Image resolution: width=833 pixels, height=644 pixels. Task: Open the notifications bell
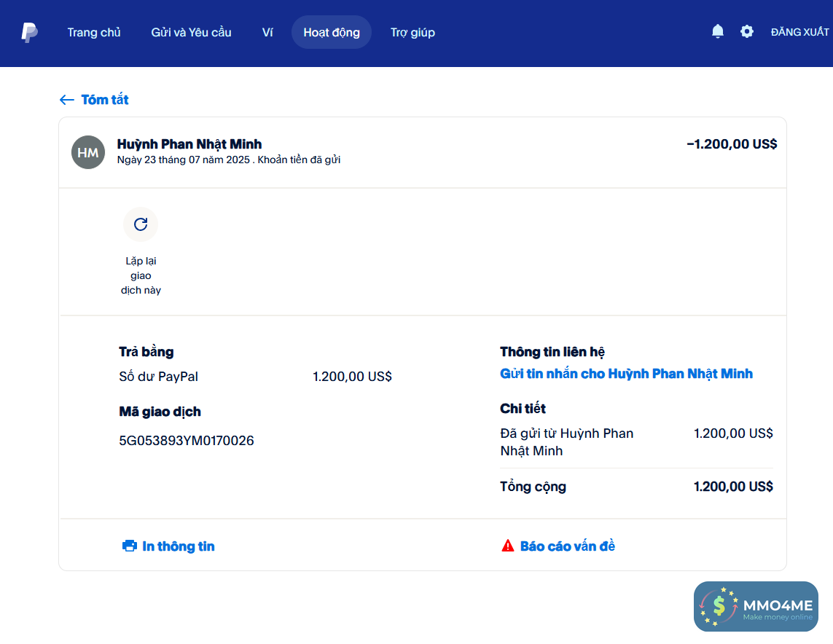coord(718,31)
